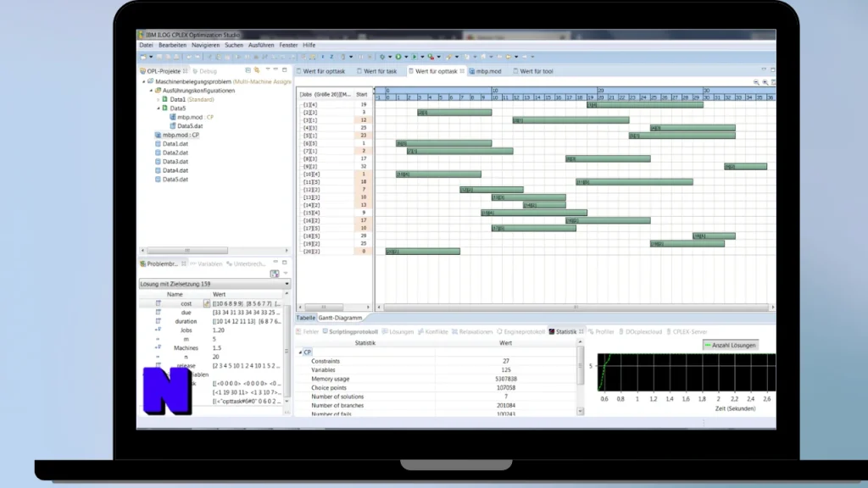Switch to the Wert für task tab
The width and height of the screenshot is (868, 488).
(x=376, y=71)
